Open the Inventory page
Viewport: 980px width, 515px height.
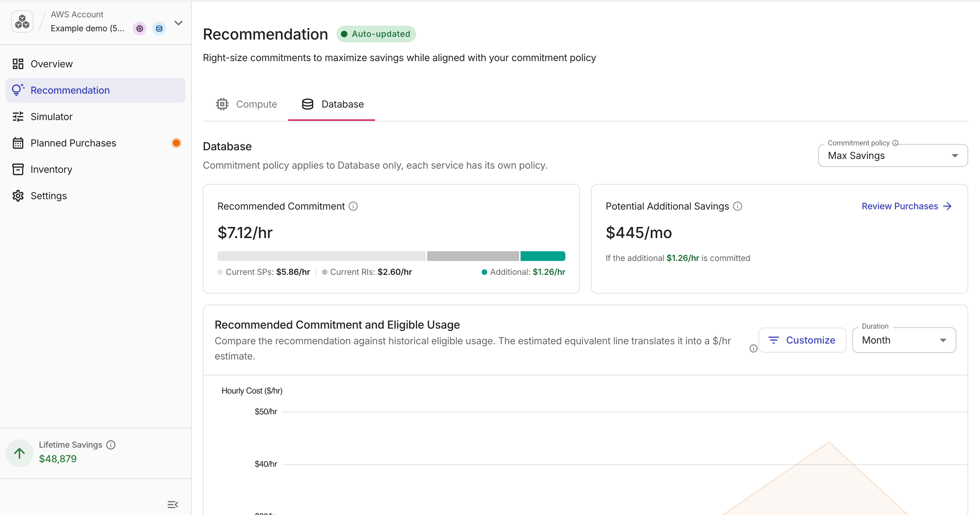[95, 169]
